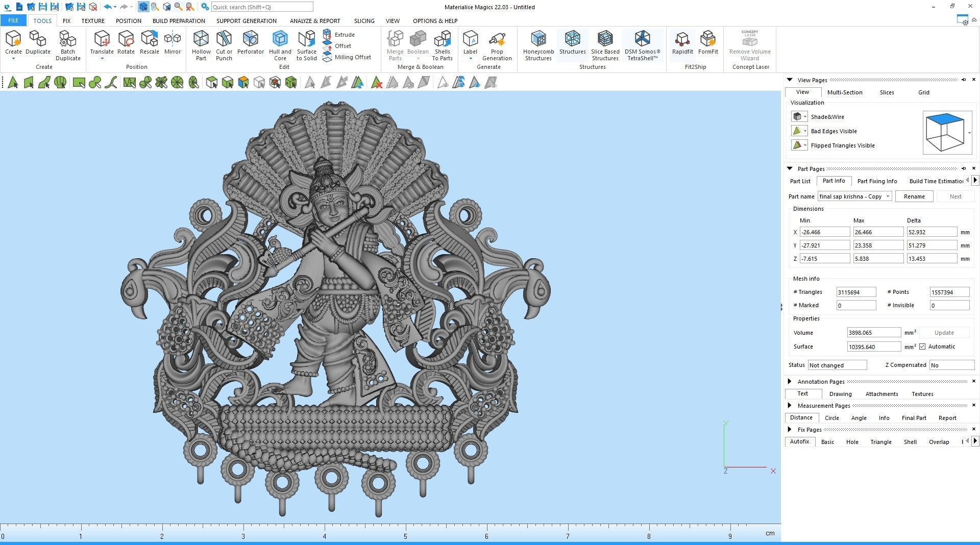Collapse the View Pages panel
The height and width of the screenshot is (545, 980).
click(790, 80)
